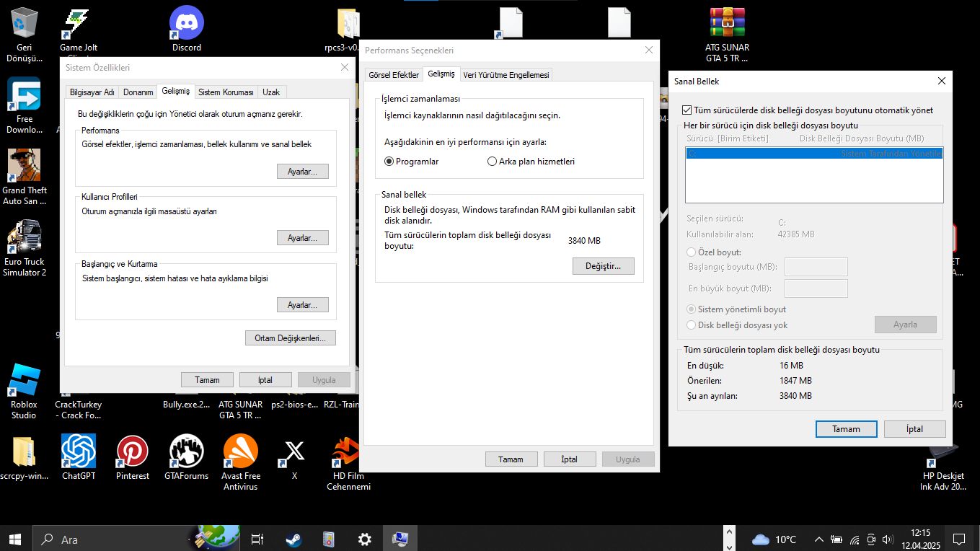The width and height of the screenshot is (980, 551).
Task: Select the Free Download Manager shortcut
Action: (x=25, y=105)
